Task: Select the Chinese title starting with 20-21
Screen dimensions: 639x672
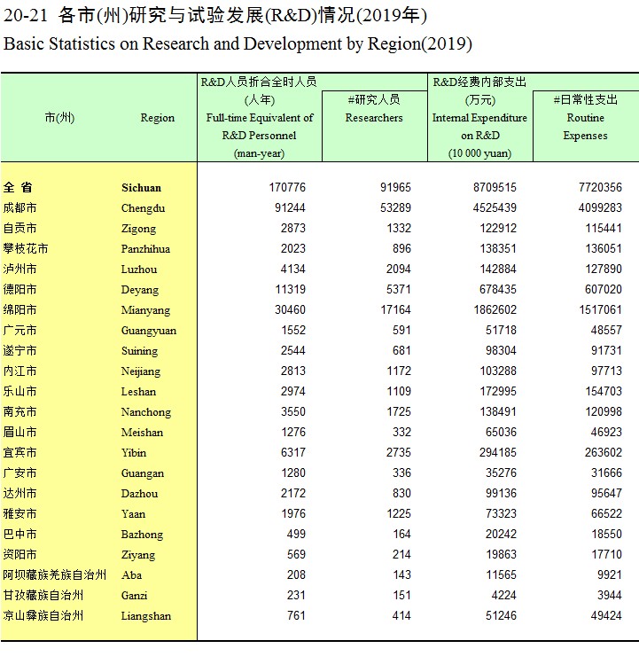Action: (x=215, y=16)
